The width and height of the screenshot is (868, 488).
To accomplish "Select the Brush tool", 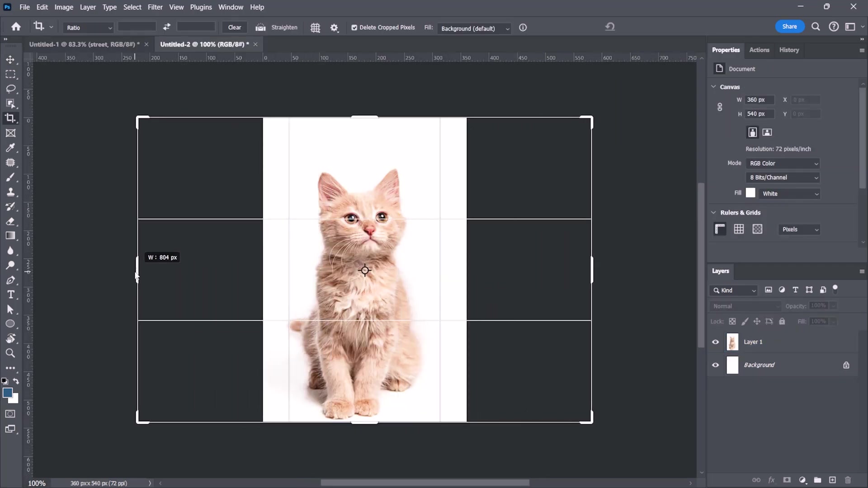I will pos(10,178).
